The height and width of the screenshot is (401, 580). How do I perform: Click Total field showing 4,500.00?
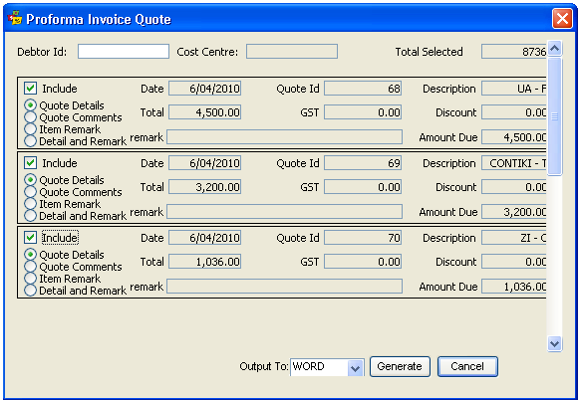[205, 112]
